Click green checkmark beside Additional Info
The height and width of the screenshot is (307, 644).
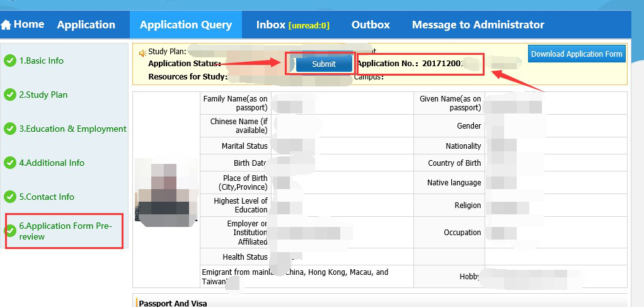(x=10, y=163)
